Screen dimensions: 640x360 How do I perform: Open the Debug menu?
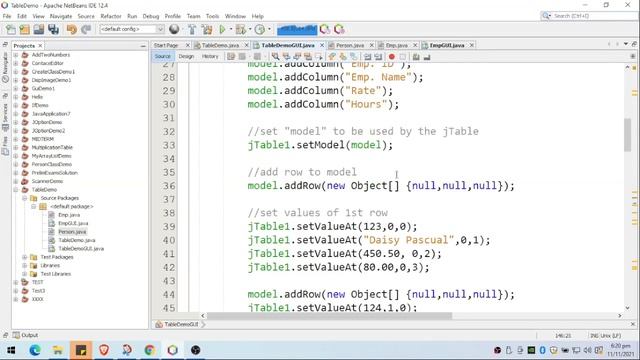pos(151,16)
